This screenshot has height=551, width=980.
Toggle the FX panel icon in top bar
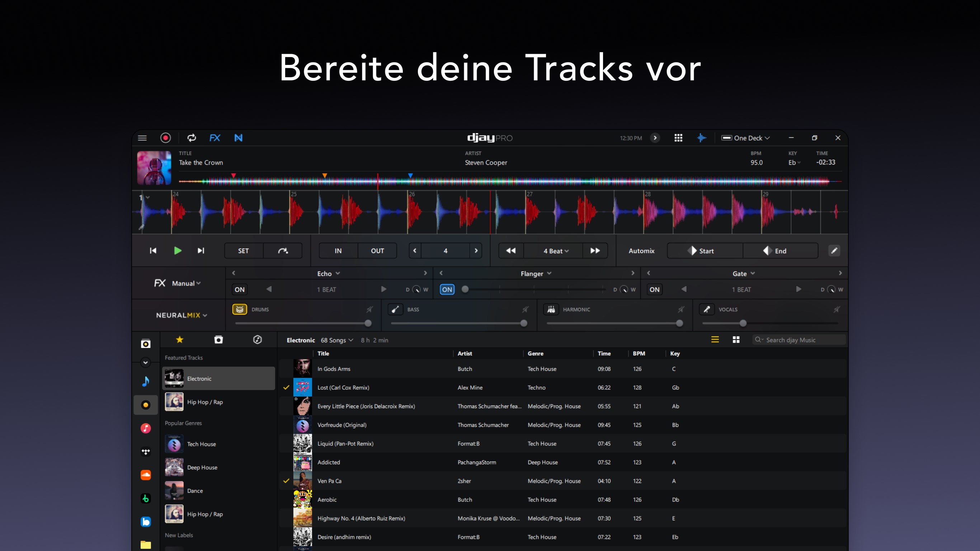[x=215, y=138]
